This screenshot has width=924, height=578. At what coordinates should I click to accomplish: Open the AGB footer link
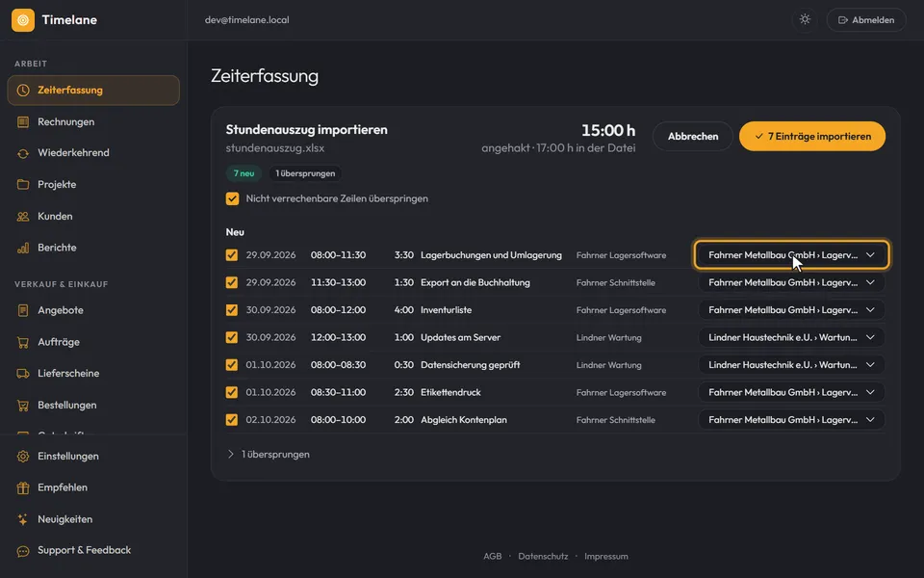click(x=492, y=556)
